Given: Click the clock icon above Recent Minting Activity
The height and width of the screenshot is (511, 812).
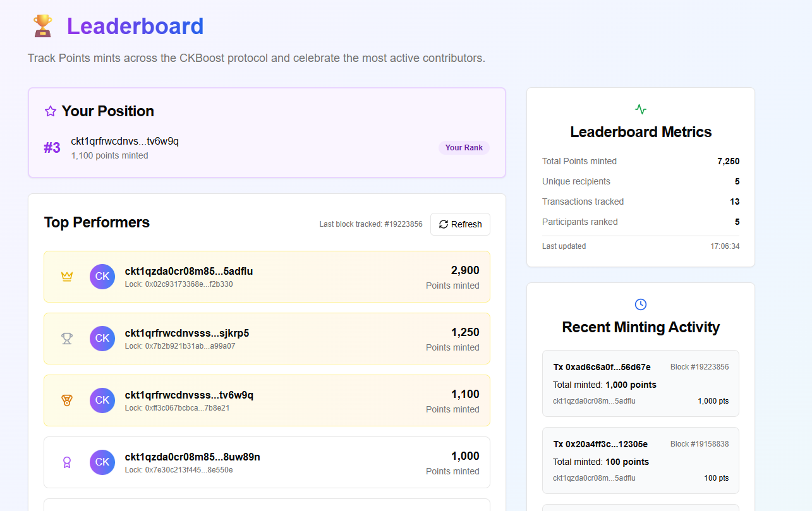Looking at the screenshot, I should (x=640, y=304).
